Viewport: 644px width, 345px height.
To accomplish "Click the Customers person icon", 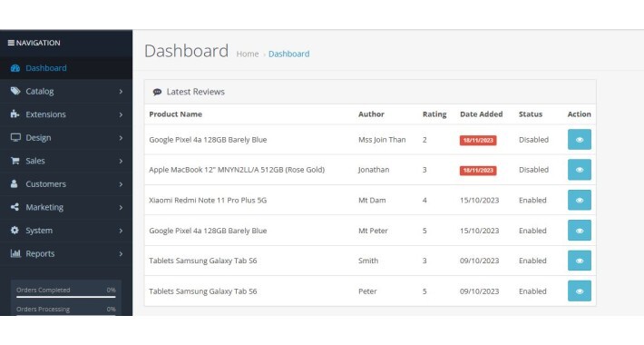I will coord(15,183).
